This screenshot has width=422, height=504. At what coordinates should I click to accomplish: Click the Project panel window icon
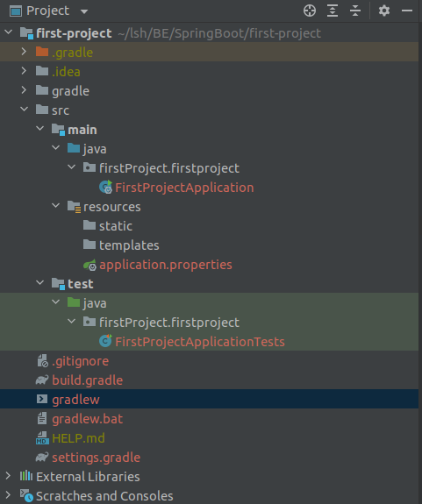pos(16,11)
